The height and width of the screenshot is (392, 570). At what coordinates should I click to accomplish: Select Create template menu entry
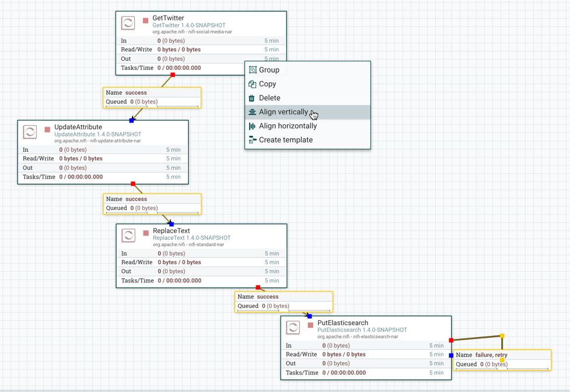click(285, 140)
